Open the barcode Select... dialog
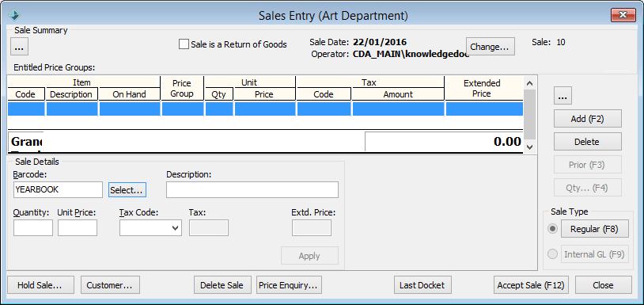 (127, 190)
